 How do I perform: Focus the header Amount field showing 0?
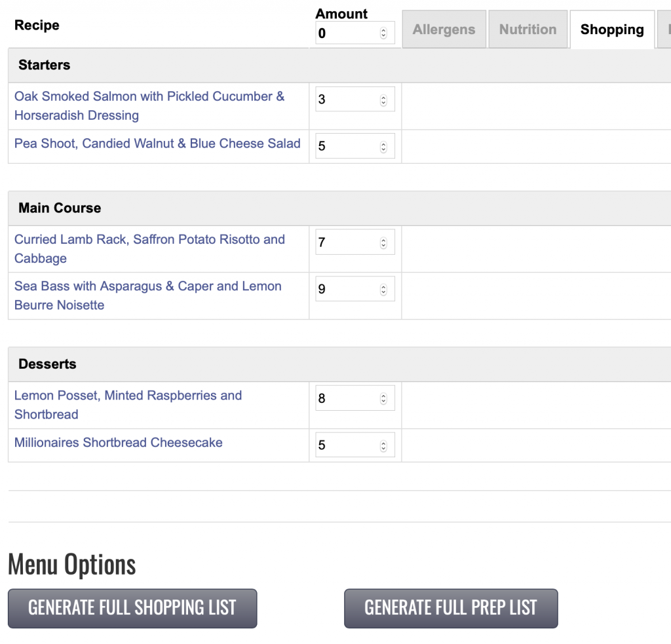tap(355, 33)
